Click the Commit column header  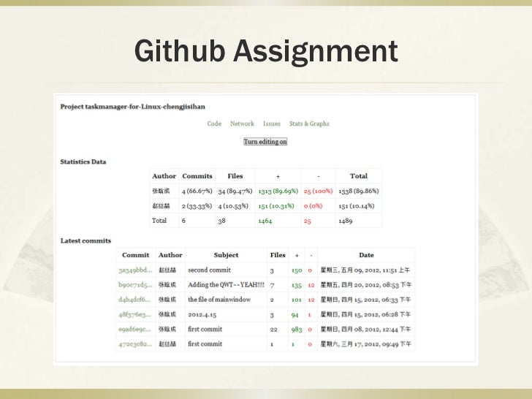click(135, 255)
